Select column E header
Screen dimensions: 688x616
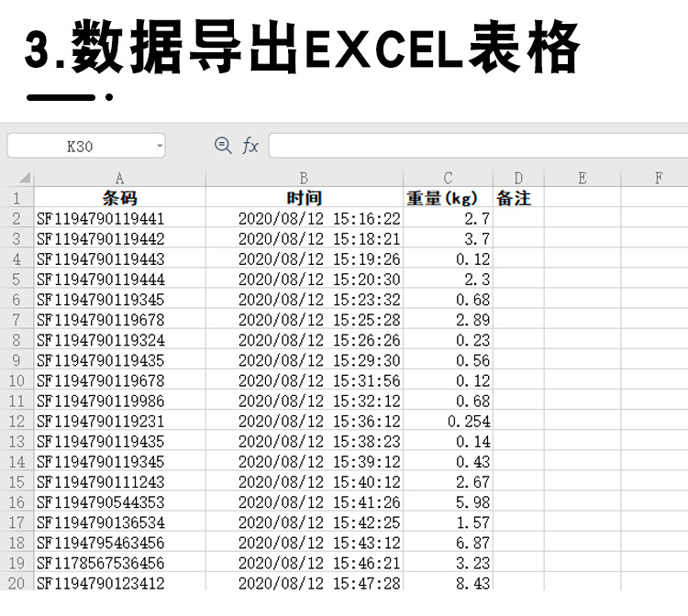coord(583,178)
